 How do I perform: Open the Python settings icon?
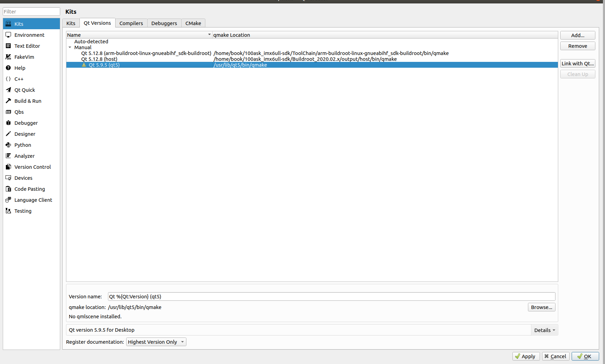pos(8,145)
